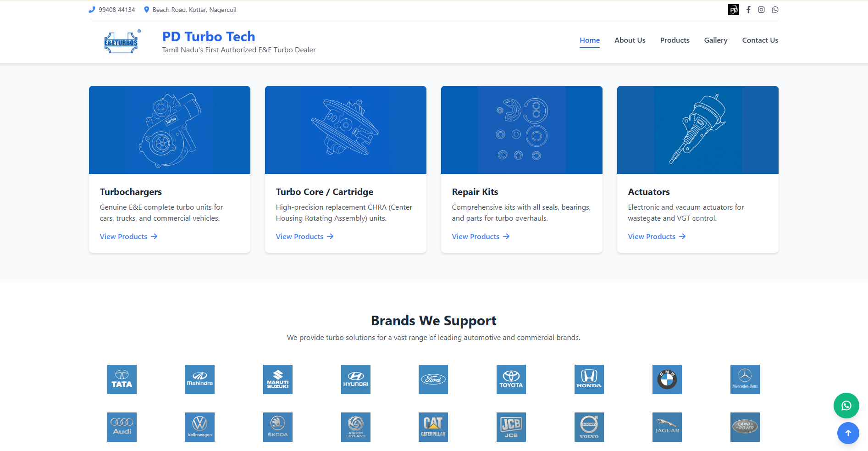The image size is (868, 451).
Task: Choose the Caterpillar brand logo
Action: tap(433, 427)
